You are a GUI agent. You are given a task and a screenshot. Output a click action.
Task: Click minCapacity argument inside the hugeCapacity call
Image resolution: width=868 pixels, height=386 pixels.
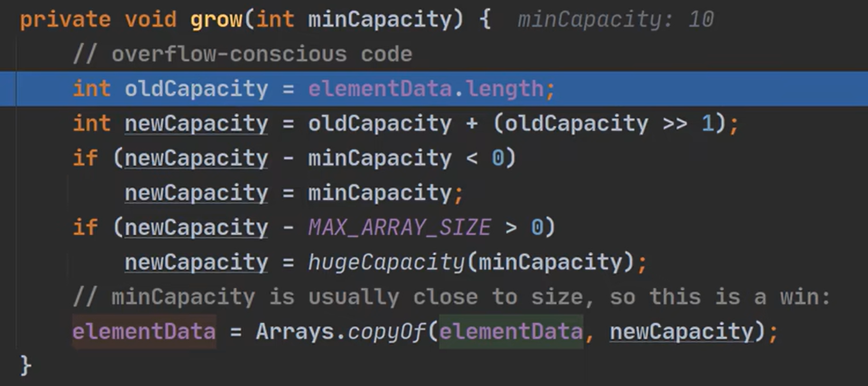tap(550, 263)
